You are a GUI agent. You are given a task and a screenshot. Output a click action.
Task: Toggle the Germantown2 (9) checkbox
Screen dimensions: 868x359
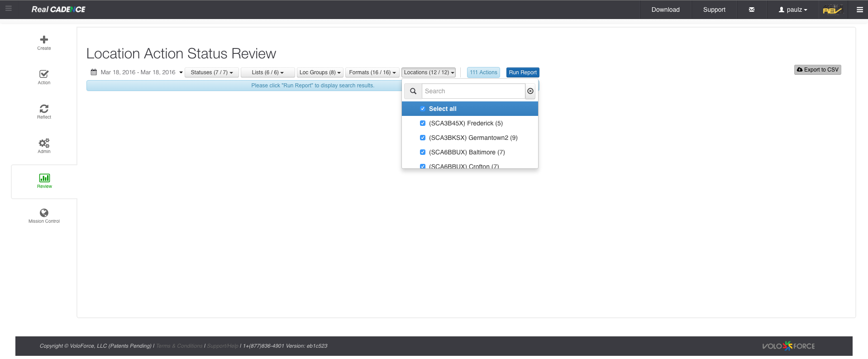(x=423, y=138)
